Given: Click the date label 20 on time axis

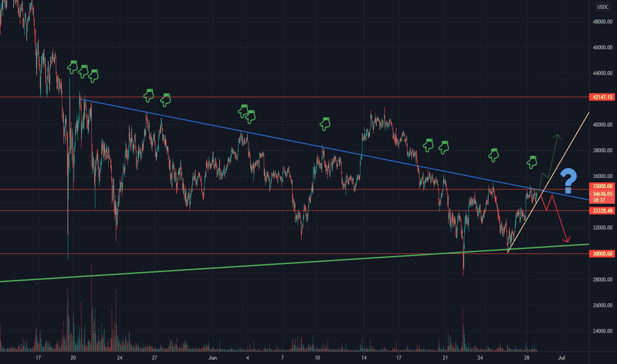Looking at the screenshot, I should [x=73, y=357].
